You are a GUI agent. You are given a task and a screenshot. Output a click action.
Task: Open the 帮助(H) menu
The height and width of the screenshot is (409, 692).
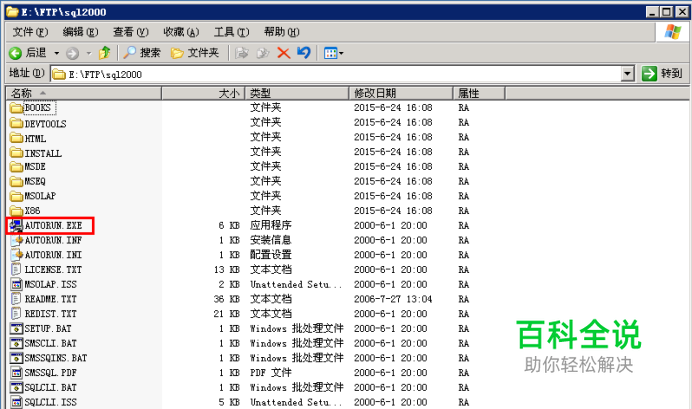coord(282,32)
